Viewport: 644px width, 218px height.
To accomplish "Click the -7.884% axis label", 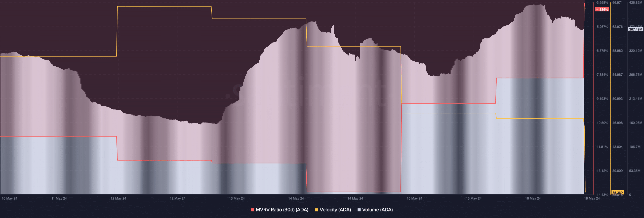I will click(x=602, y=75).
